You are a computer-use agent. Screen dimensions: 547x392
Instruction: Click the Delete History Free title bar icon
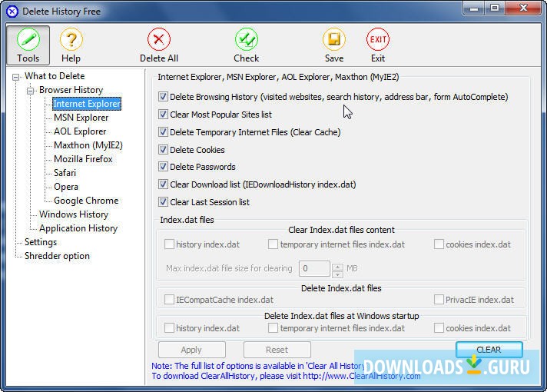tap(12, 12)
